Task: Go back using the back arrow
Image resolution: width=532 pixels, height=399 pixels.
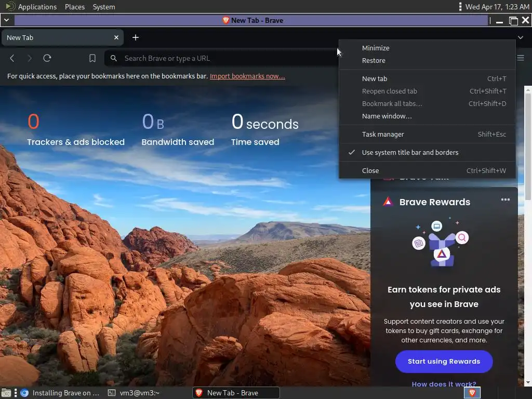Action: [12, 58]
